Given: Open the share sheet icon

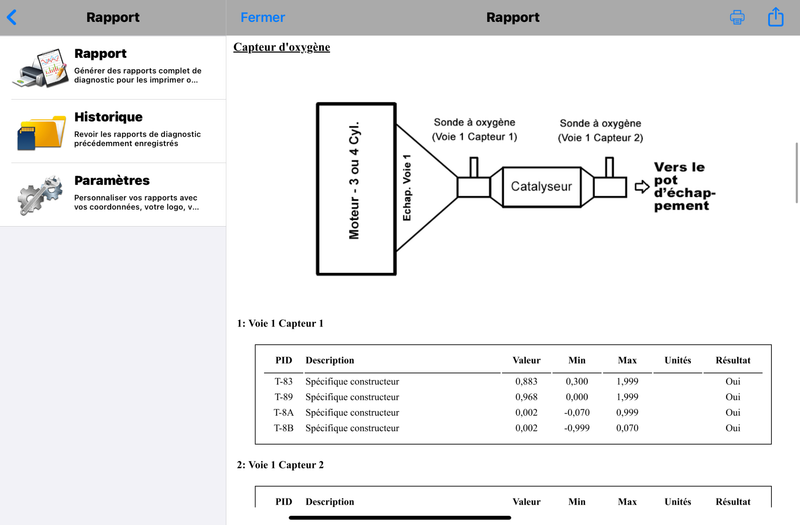Looking at the screenshot, I should click(776, 17).
